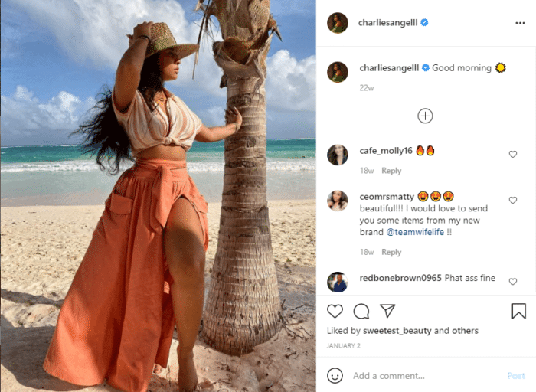Screen dimensions: 536x392
Task: Open the header's charliesangelll profile picture
Action: click(338, 23)
